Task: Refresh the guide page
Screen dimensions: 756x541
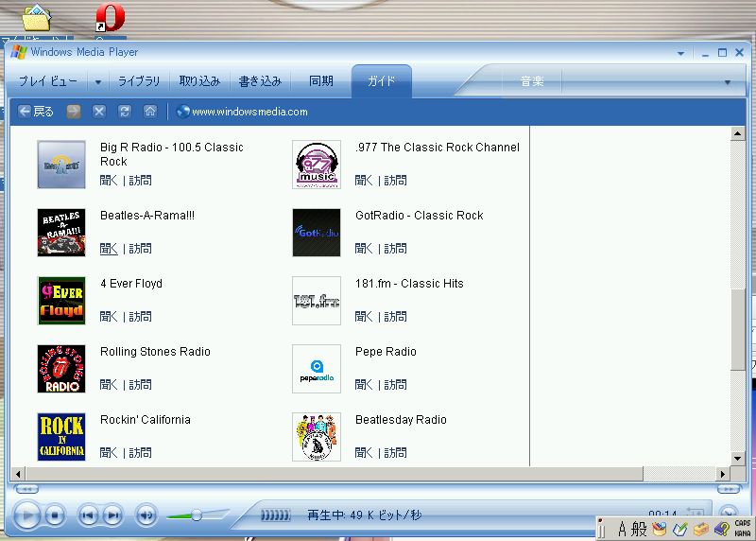Action: [x=125, y=112]
